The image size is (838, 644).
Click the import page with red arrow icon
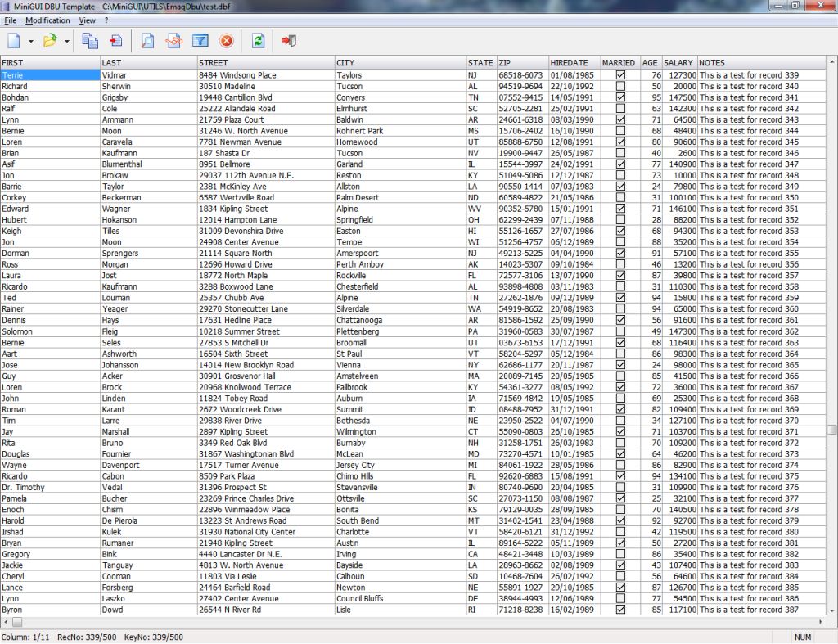point(115,40)
